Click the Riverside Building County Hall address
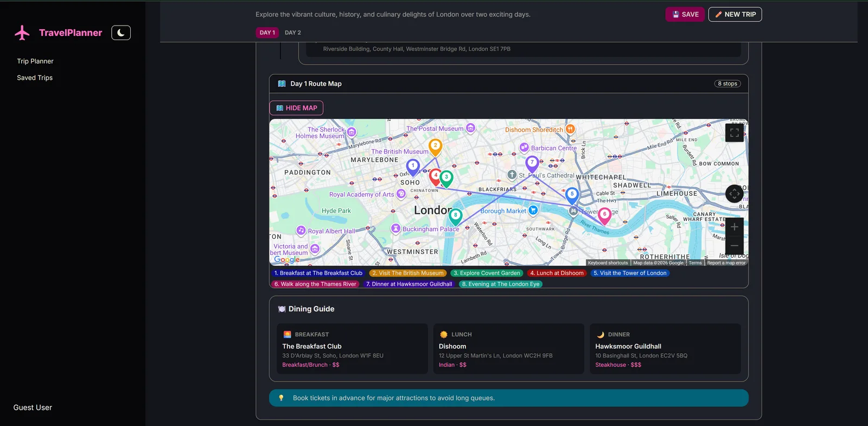The height and width of the screenshot is (426, 868). pyautogui.click(x=417, y=49)
